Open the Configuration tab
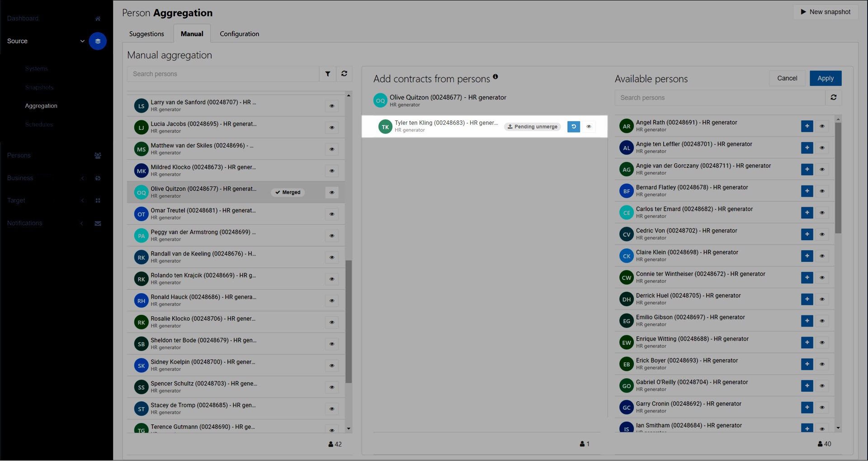 click(239, 34)
